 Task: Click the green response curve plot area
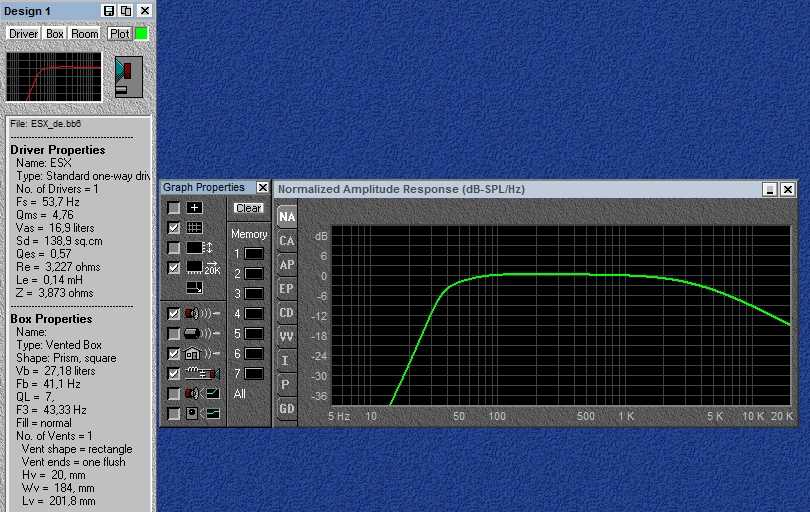click(x=560, y=315)
